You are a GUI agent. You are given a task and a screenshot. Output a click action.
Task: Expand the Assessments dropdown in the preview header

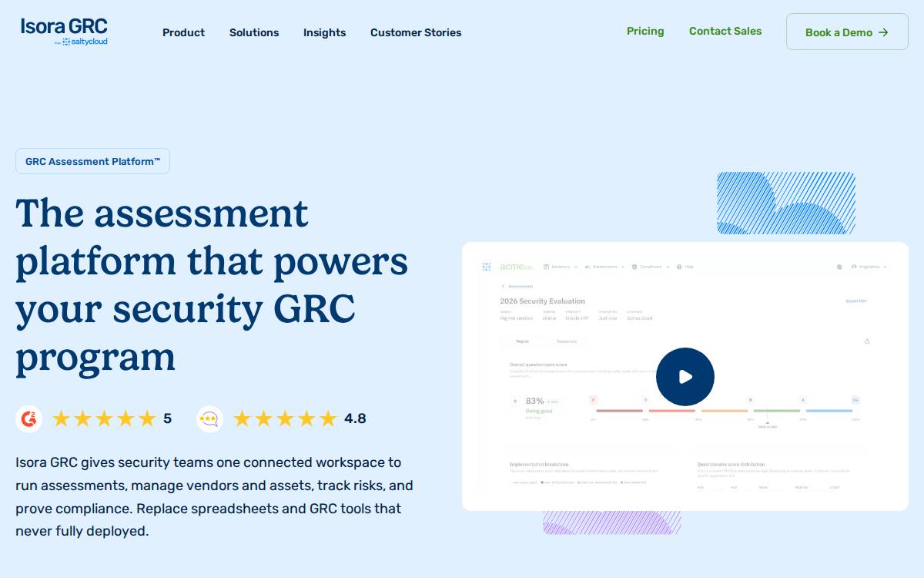click(604, 267)
